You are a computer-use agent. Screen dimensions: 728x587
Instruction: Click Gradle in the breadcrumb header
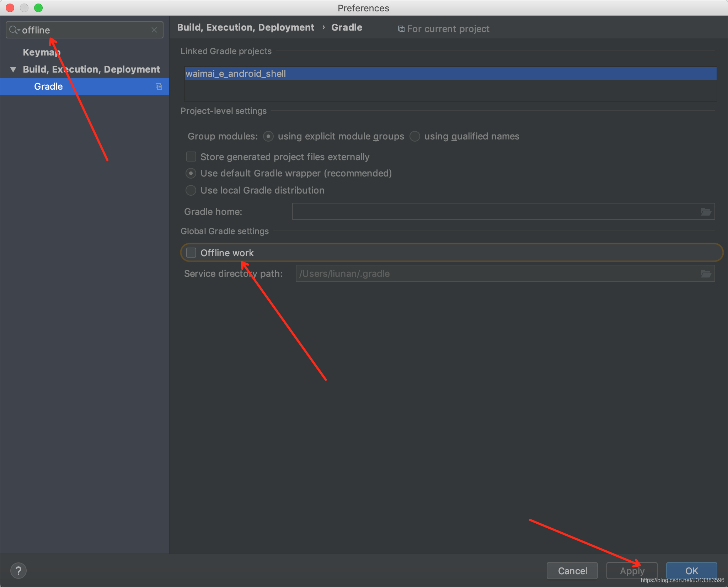[x=346, y=27]
